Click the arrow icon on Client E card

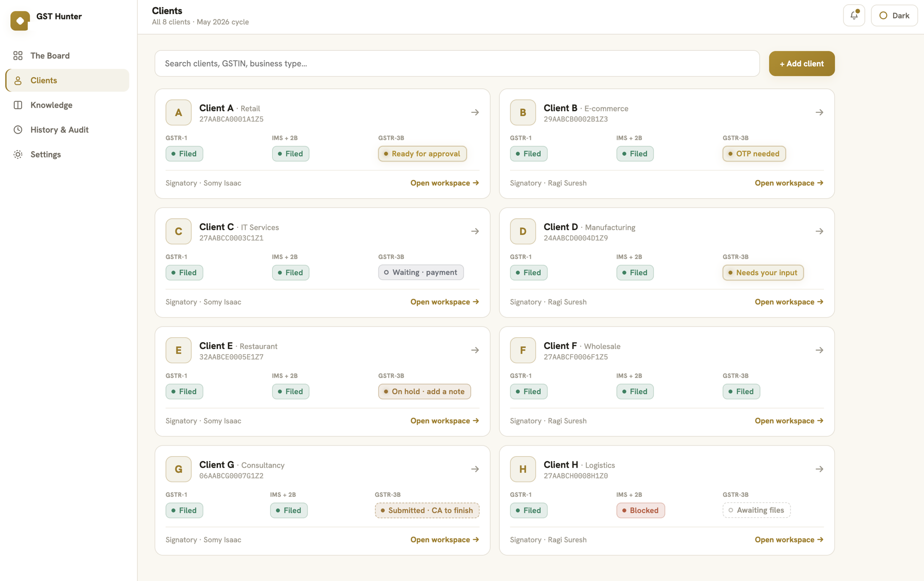click(x=475, y=350)
